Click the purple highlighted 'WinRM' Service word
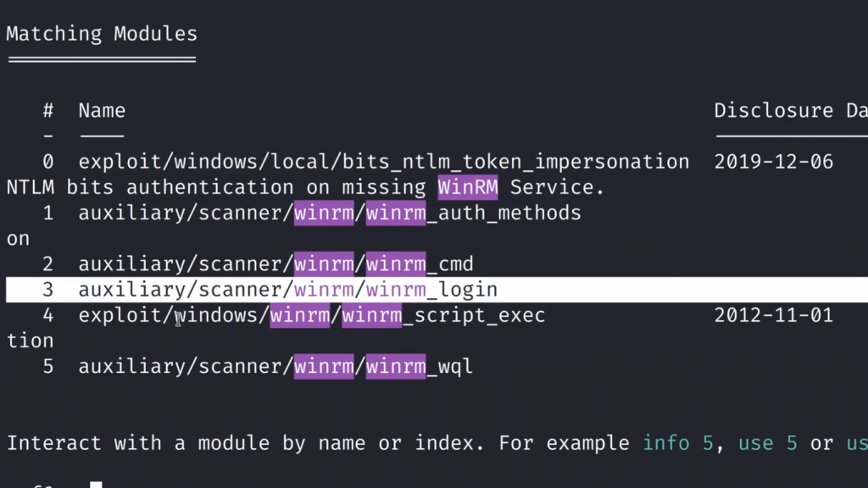This screenshot has height=488, width=868. pos(468,187)
